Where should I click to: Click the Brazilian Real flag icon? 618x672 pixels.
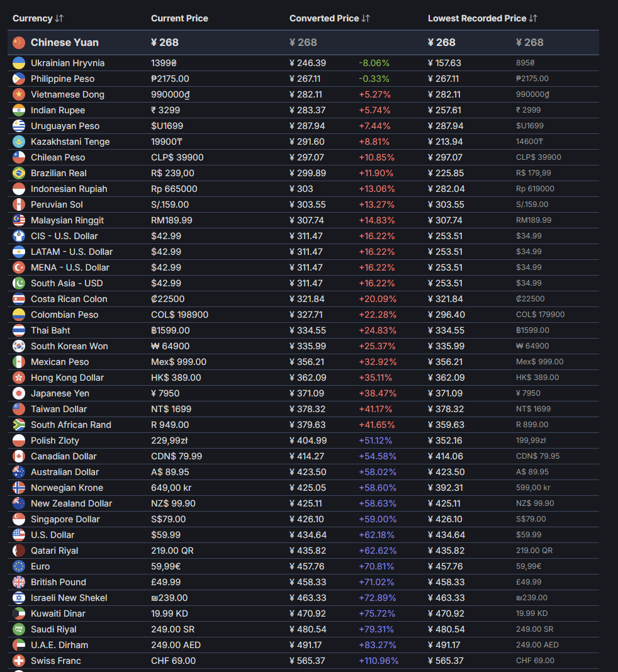click(19, 173)
